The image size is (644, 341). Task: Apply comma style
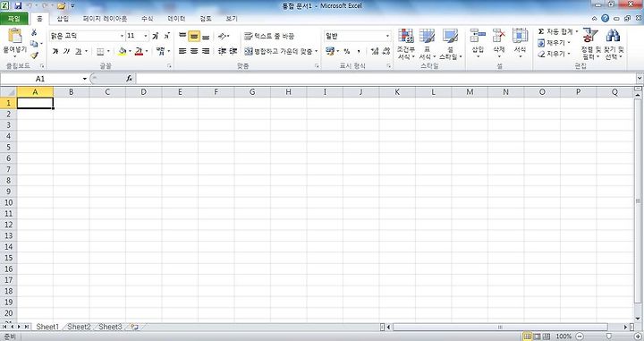(x=359, y=51)
